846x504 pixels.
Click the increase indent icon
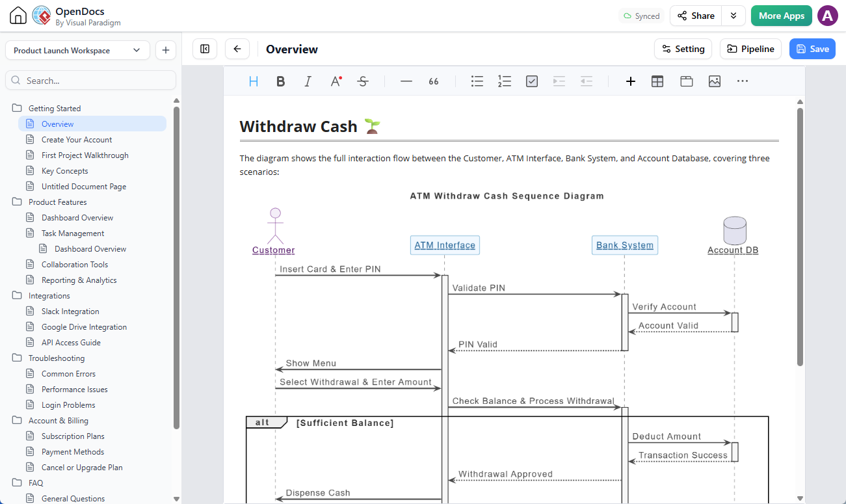pyautogui.click(x=559, y=81)
